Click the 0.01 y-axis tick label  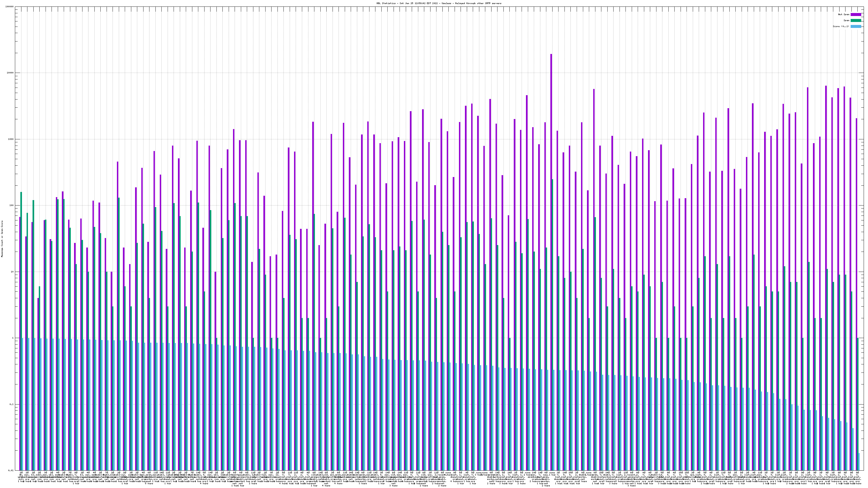(x=11, y=470)
